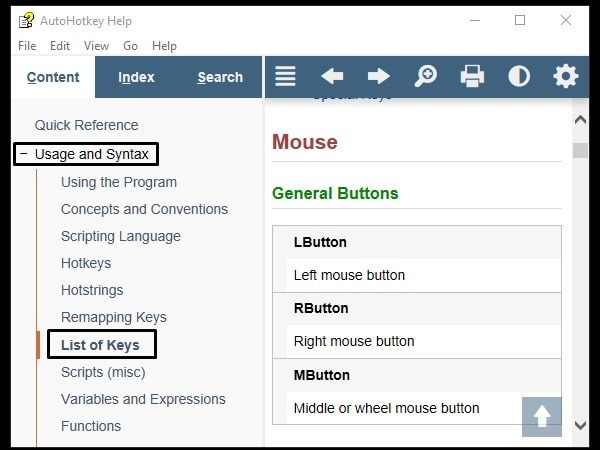The image size is (600, 450).
Task: Click the scrollbar up arrow
Action: [580, 120]
